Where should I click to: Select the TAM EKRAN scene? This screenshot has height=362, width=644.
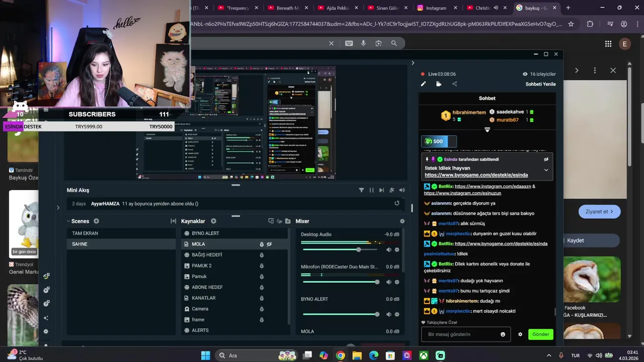pyautogui.click(x=122, y=233)
